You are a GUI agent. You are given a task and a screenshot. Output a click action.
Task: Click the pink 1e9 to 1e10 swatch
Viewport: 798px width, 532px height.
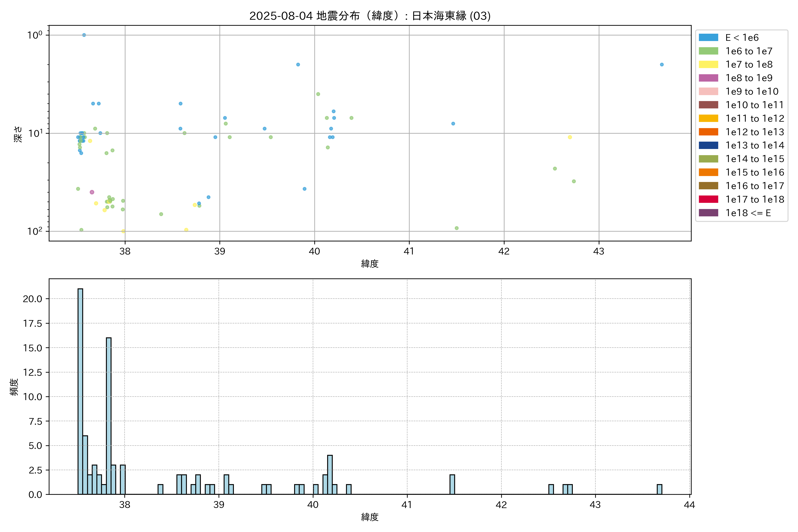point(708,91)
